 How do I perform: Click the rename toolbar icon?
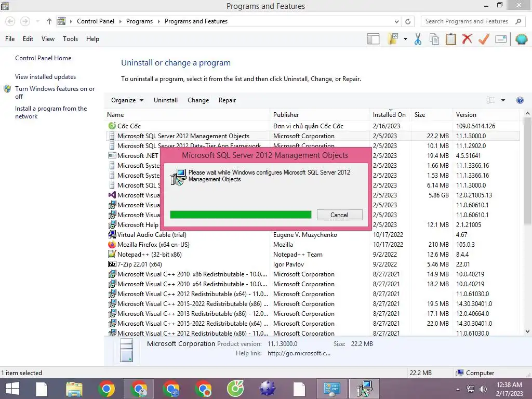click(x=501, y=39)
